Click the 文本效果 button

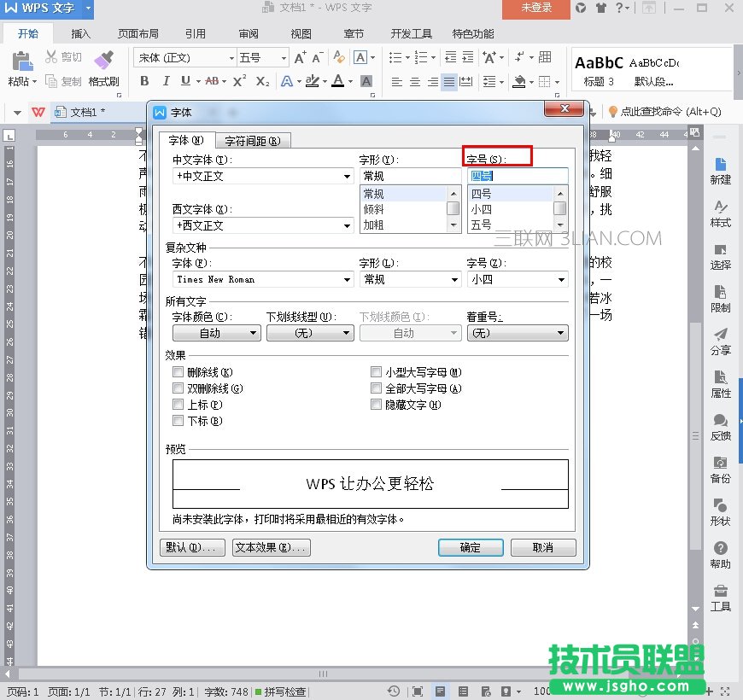(x=271, y=548)
